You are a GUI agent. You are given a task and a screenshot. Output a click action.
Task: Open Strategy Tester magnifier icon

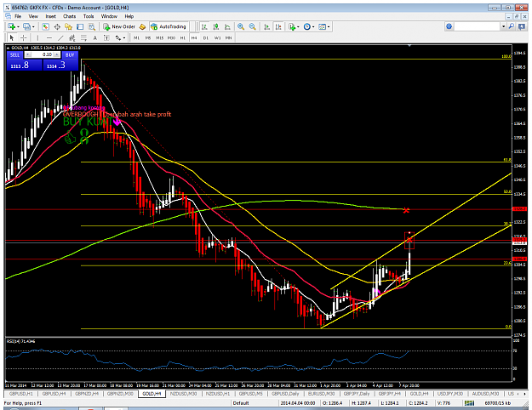pyautogui.click(x=92, y=26)
